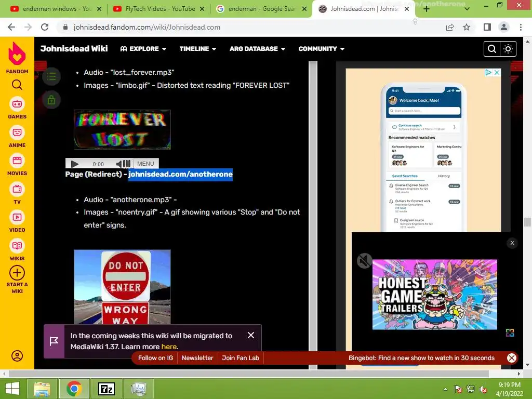Select the johnisdead.com/anotherone highlighted text
This screenshot has height=399, width=532.
[180, 175]
